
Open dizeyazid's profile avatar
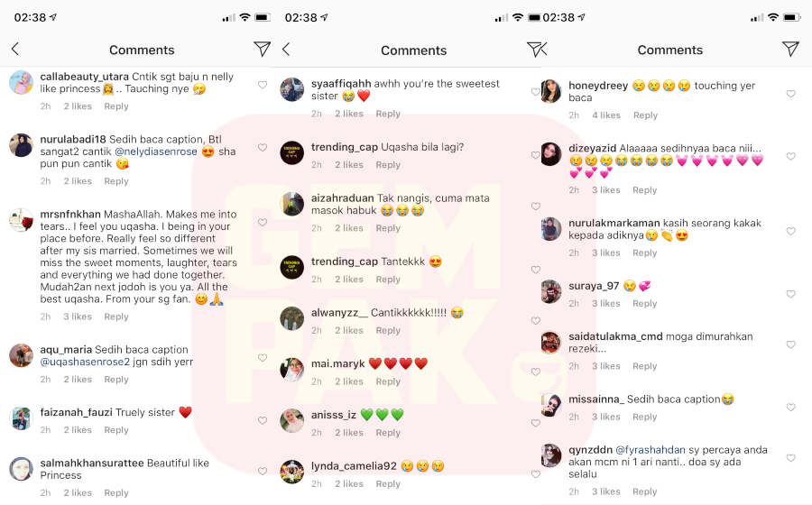pos(551,154)
